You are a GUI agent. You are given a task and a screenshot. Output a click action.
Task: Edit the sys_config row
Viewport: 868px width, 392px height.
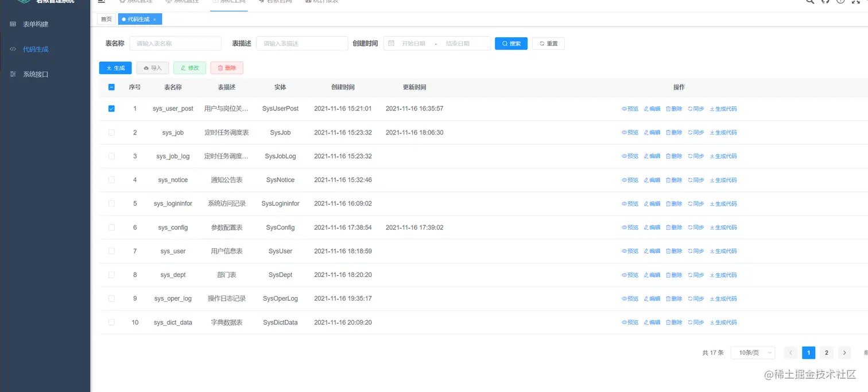(x=652, y=228)
